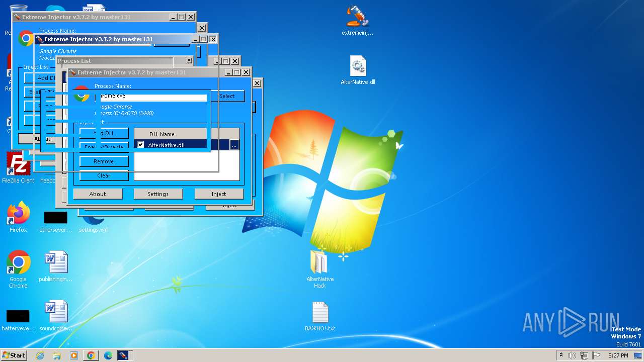
Task: Click 'Process ID: 0xD70 (3440)' text
Action: (x=124, y=113)
